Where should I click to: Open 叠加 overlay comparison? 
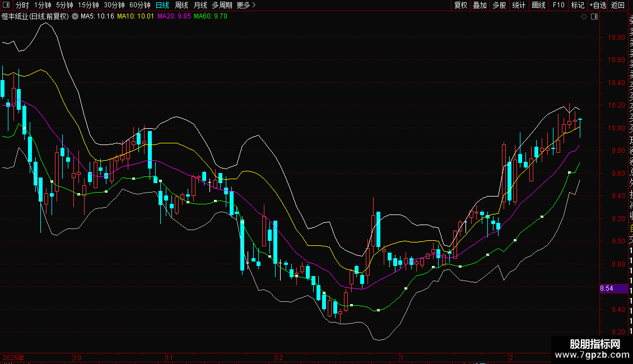pos(480,5)
